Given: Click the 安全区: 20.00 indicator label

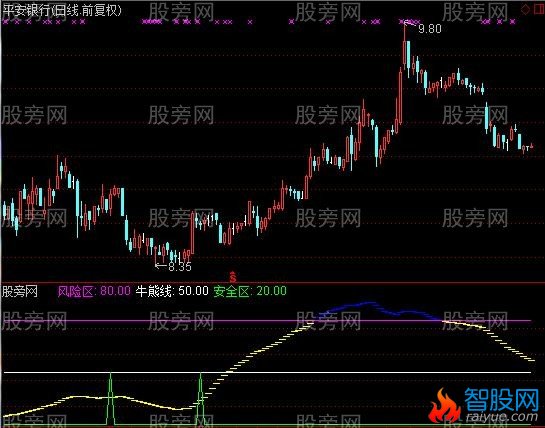Looking at the screenshot, I should 250,291.
